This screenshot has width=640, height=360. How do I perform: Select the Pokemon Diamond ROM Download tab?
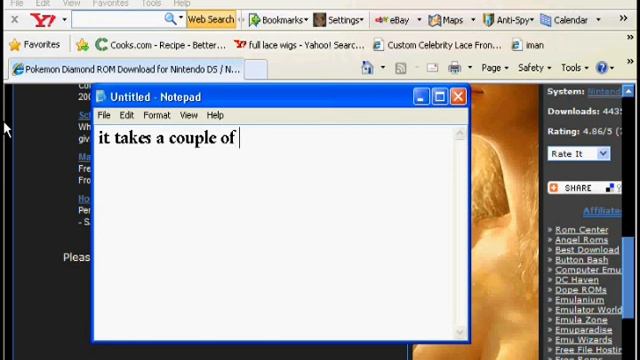click(127, 69)
